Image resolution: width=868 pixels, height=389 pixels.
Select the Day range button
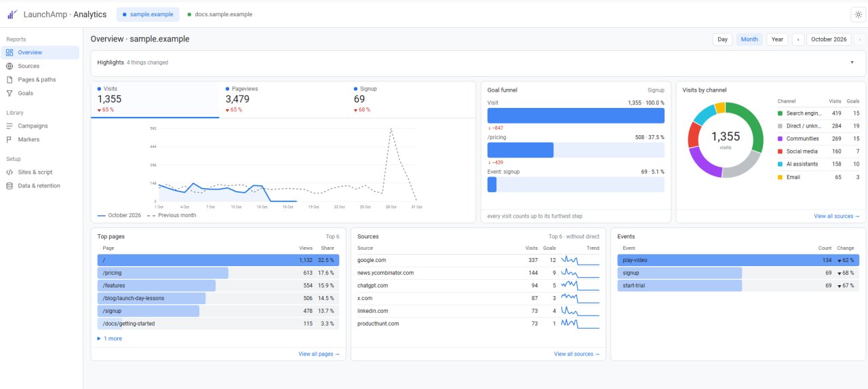pyautogui.click(x=723, y=39)
